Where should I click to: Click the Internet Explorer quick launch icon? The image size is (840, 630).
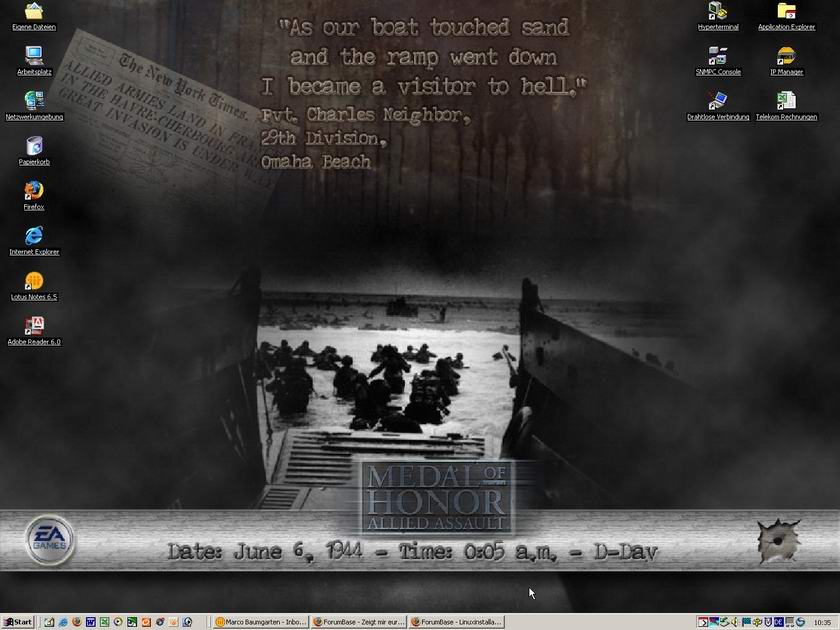pos(63,622)
